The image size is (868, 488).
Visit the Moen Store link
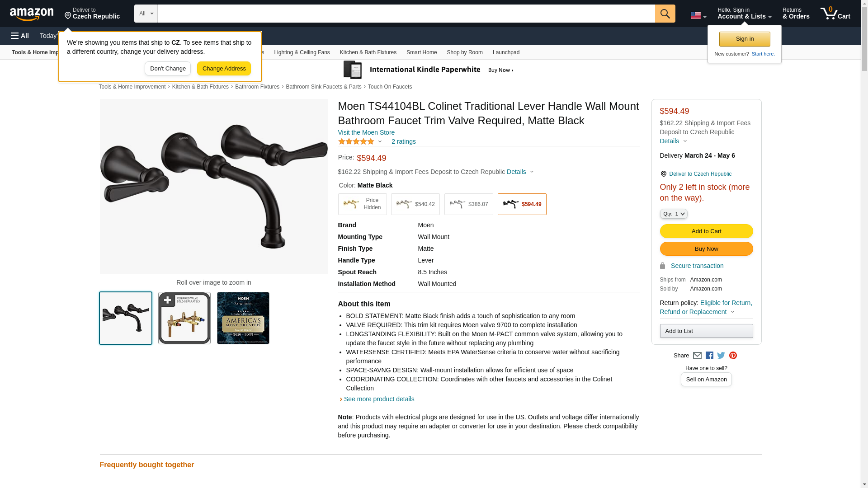(366, 132)
